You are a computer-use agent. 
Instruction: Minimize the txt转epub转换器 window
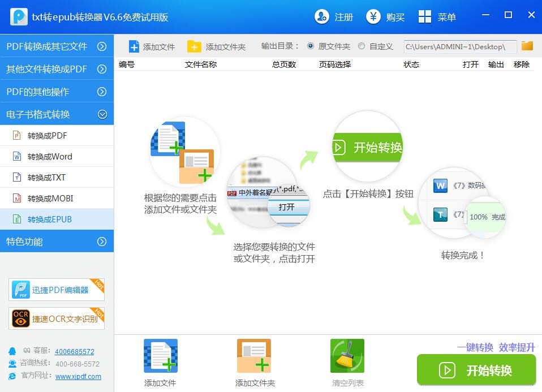coord(485,15)
